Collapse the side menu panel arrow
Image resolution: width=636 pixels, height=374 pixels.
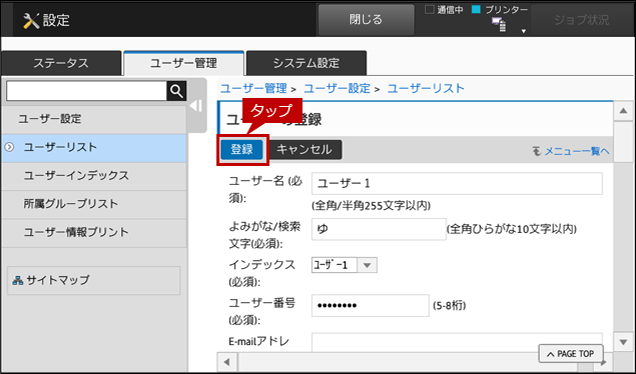tap(196, 106)
